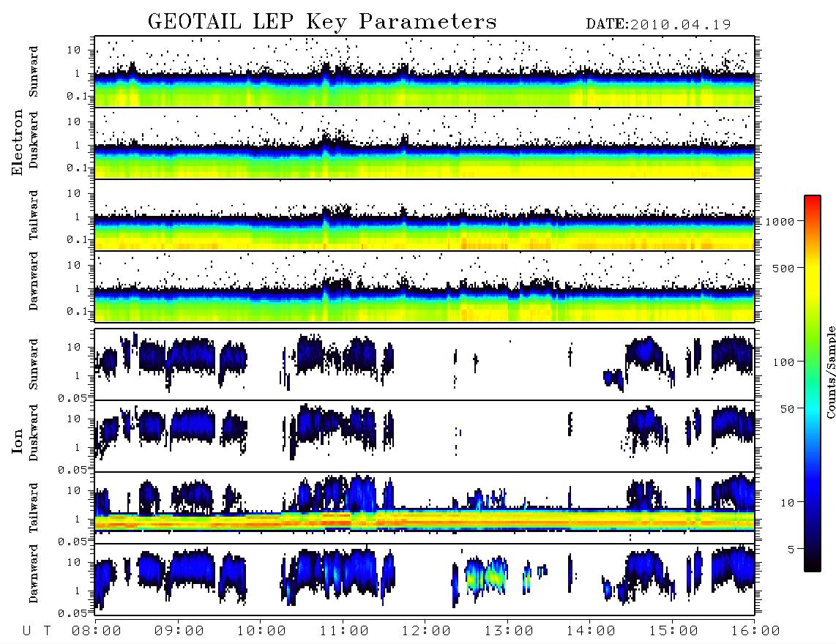The height and width of the screenshot is (644, 836).
Task: Click the title "GEOTAIL LEP Key Parameters"
Action: (322, 22)
